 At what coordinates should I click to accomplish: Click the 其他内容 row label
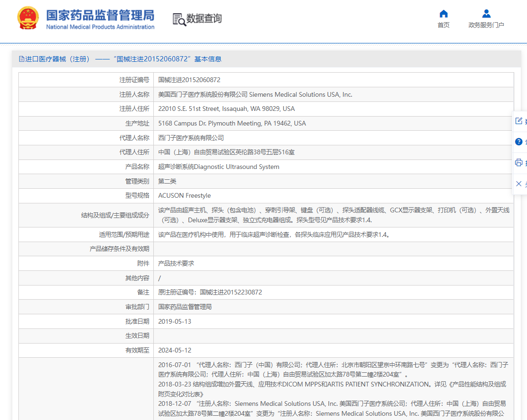coord(137,278)
